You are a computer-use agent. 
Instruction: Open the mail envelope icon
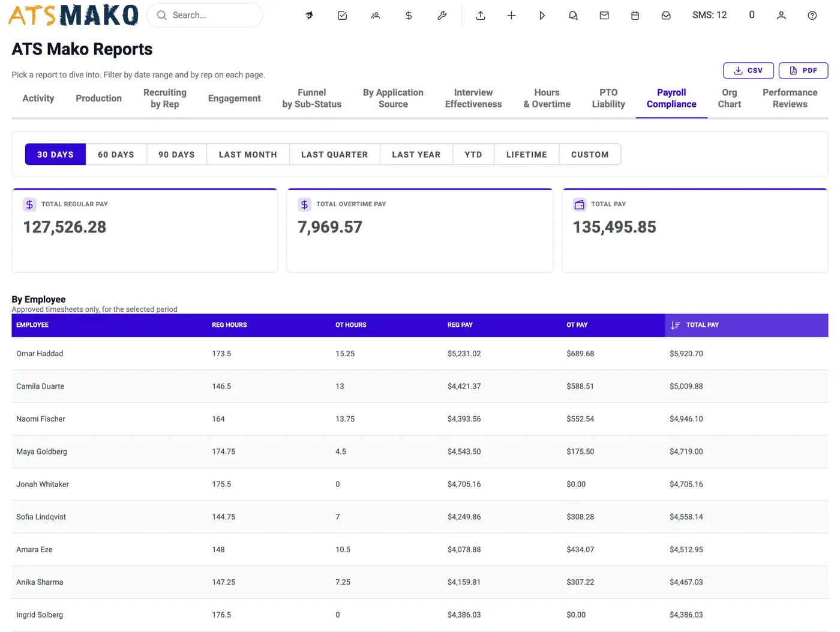[x=604, y=16]
